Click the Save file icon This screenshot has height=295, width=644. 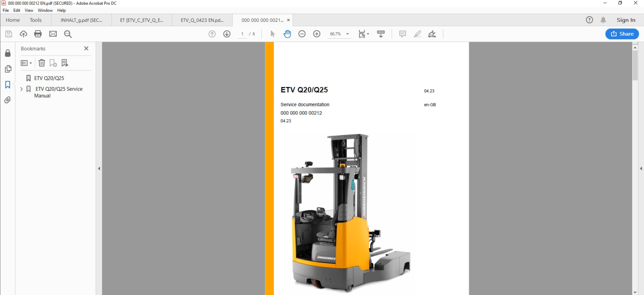click(x=8, y=34)
